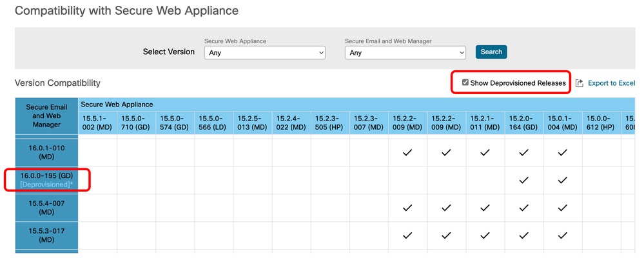Viewport: 644px width, 258px height.
Task: Click the 15.2.3-505 (HP) column header
Action: [330, 123]
